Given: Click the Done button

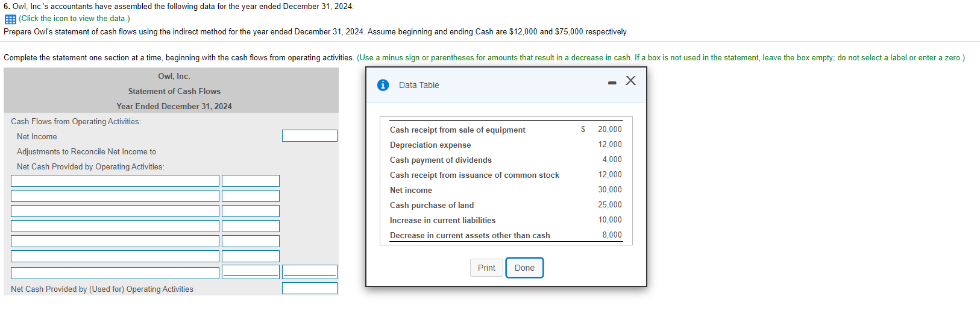Looking at the screenshot, I should (524, 268).
